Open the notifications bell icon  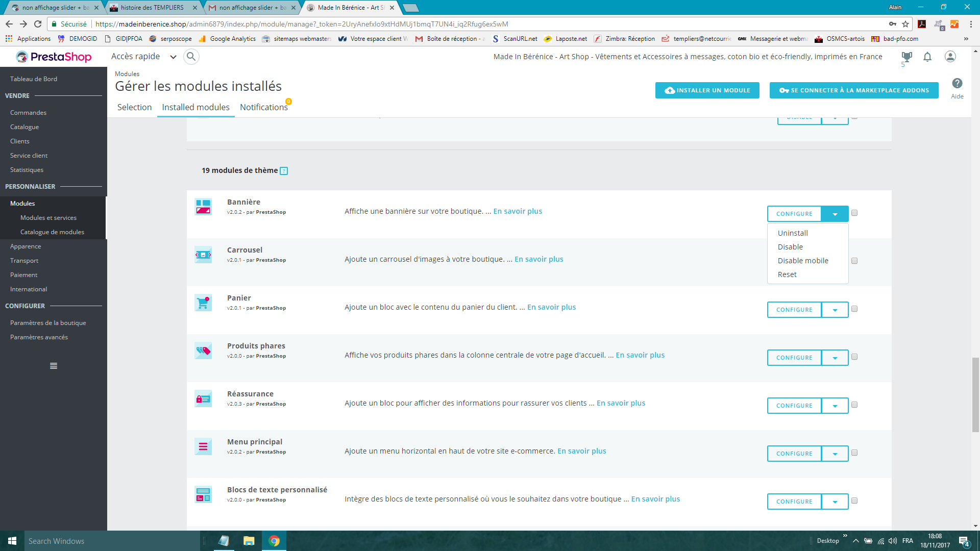click(x=927, y=57)
